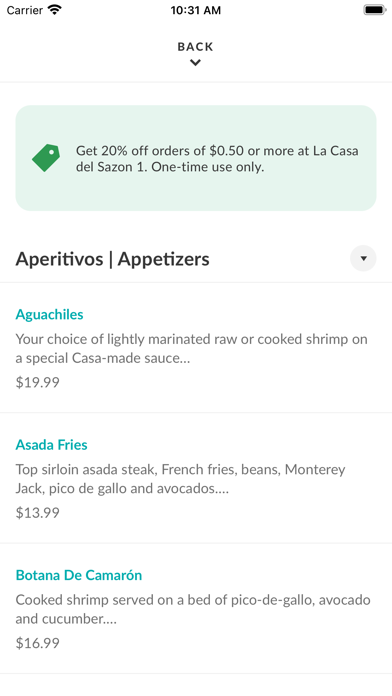Tap the $19.99 Aguachiles price
The height and width of the screenshot is (696, 392).
click(37, 383)
